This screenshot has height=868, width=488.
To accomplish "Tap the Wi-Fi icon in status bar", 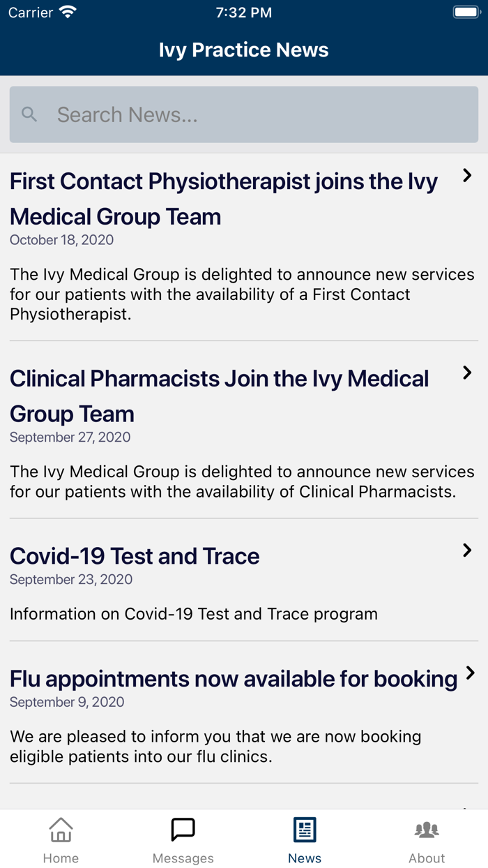I will pyautogui.click(x=68, y=11).
